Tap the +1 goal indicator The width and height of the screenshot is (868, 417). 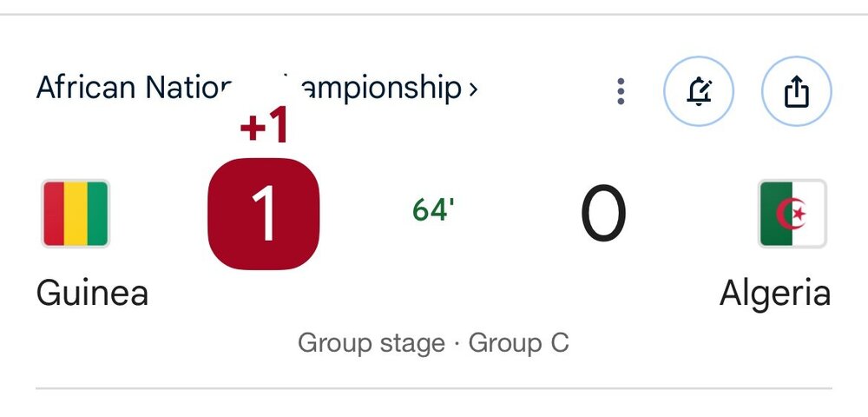[x=264, y=128]
